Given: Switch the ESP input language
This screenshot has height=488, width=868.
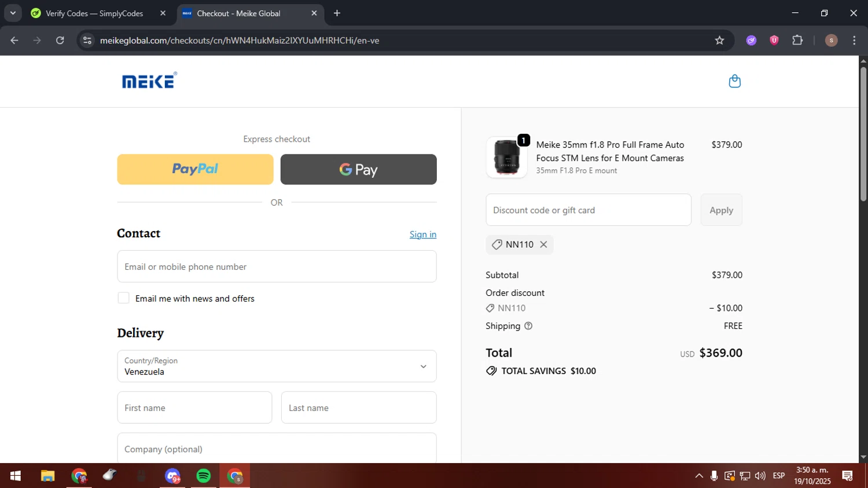Looking at the screenshot, I should point(779,476).
